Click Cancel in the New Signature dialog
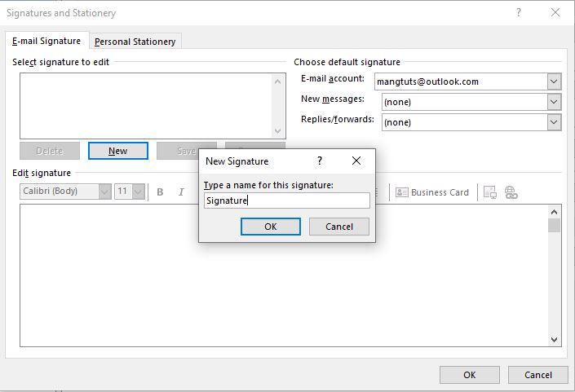 click(x=339, y=227)
